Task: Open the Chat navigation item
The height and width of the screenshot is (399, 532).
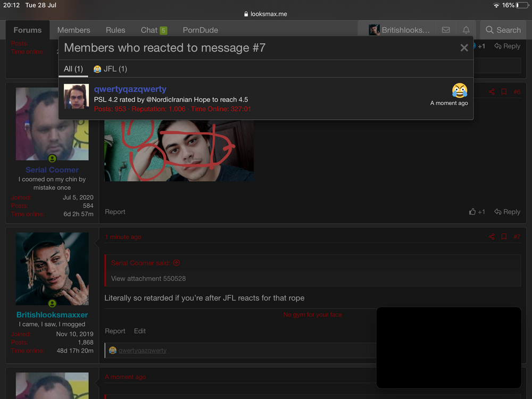Action: tap(153, 30)
